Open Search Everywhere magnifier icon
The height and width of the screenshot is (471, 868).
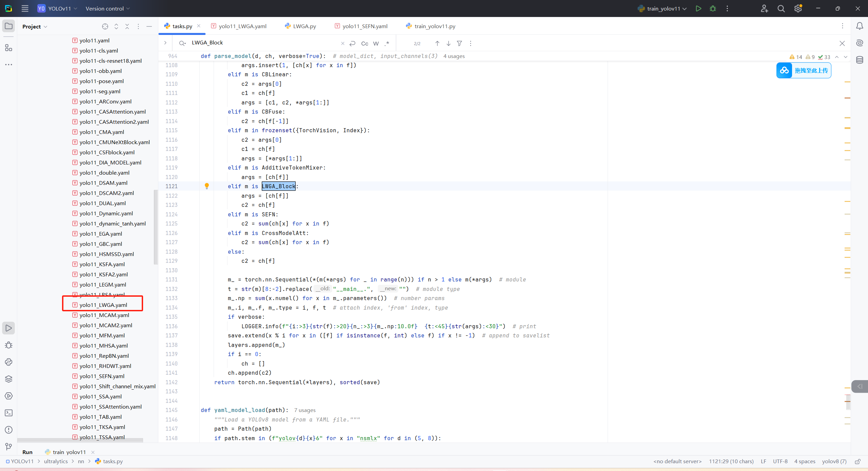(x=781, y=8)
